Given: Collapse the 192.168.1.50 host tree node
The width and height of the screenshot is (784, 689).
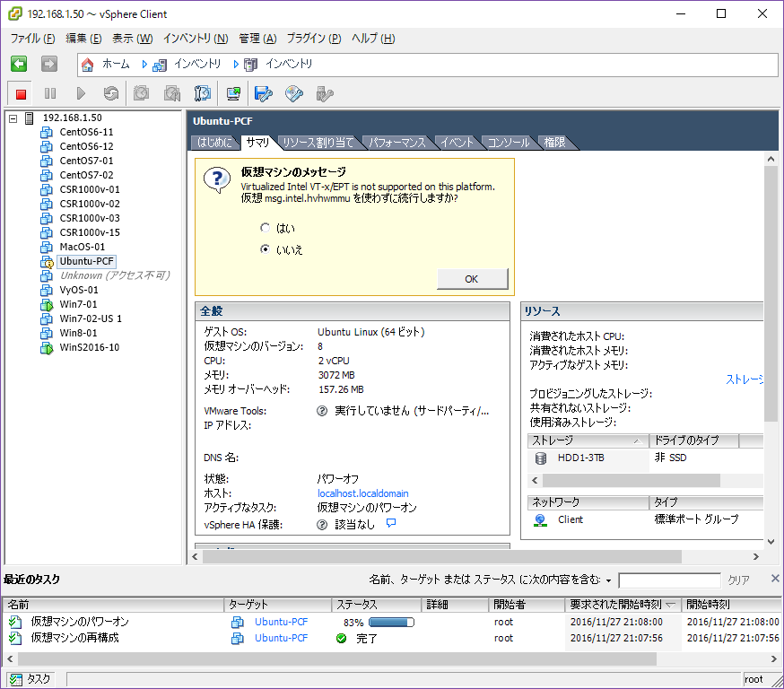Looking at the screenshot, I should click(x=13, y=118).
